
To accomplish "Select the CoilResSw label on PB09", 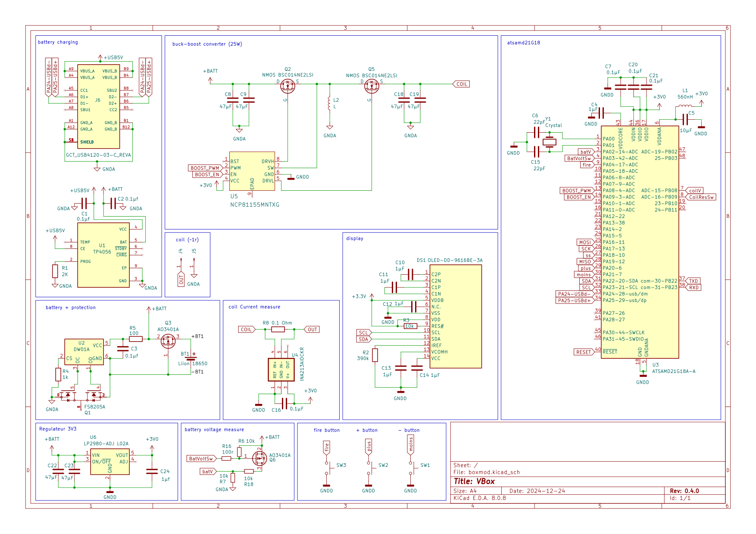I will 700,197.
